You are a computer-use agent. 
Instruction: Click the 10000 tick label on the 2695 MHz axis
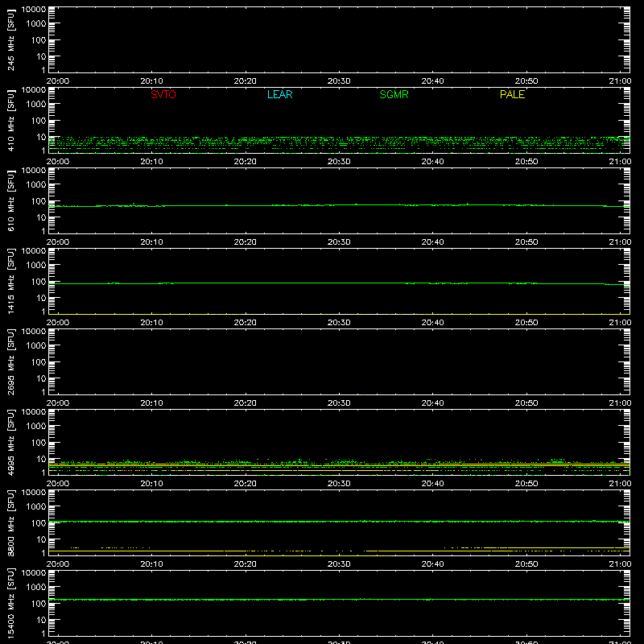click(x=34, y=332)
